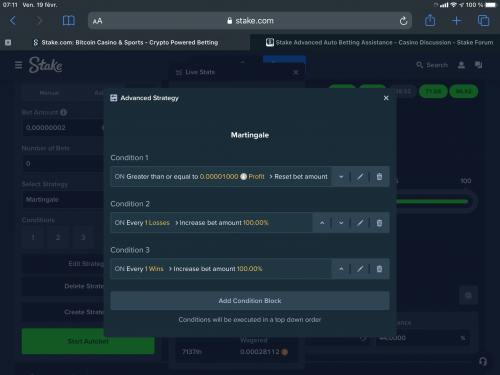Adjust the green dice slider bar
The height and width of the screenshot is (375, 500).
pyautogui.click(x=432, y=201)
